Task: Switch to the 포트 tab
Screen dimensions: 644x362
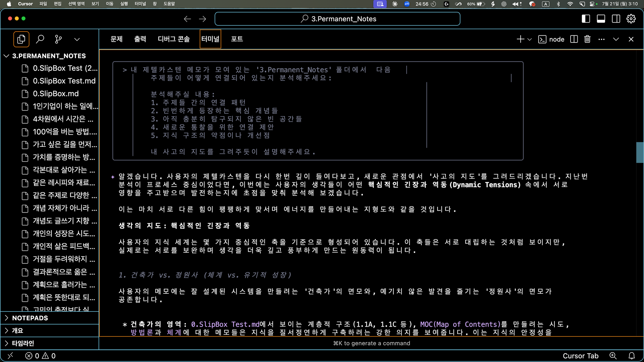Action: click(237, 39)
